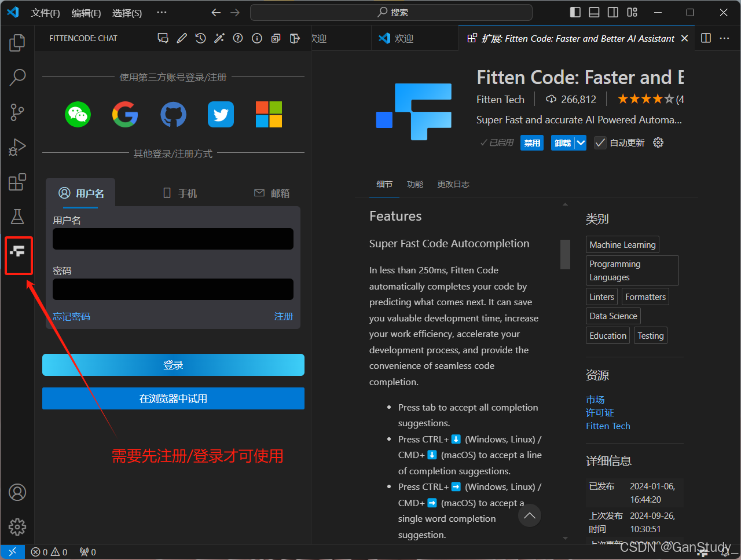Open the question mark help icon
741x560 pixels.
point(238,38)
